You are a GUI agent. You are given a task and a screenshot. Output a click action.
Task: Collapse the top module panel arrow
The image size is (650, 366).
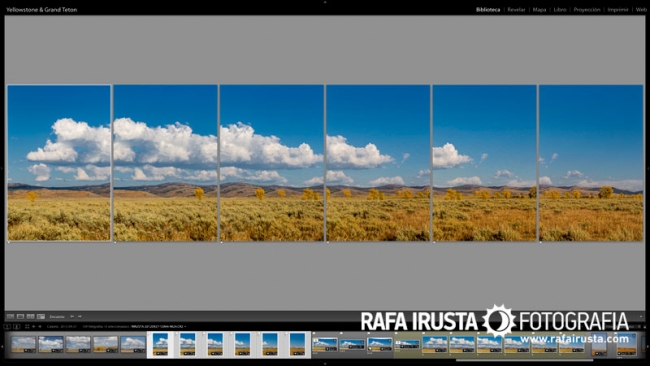325,2
